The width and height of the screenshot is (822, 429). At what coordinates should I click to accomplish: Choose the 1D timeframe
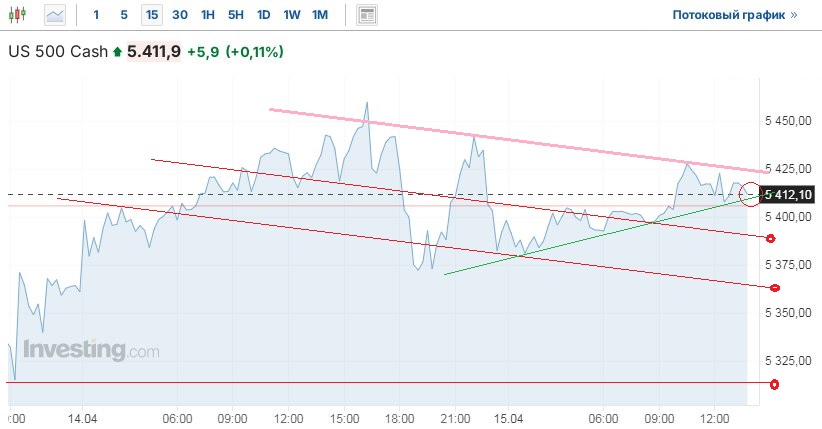(x=264, y=15)
